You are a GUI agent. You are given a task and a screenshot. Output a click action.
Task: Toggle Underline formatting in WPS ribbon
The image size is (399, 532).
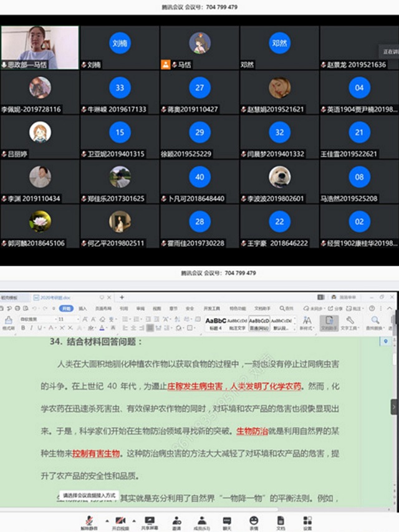(40, 328)
